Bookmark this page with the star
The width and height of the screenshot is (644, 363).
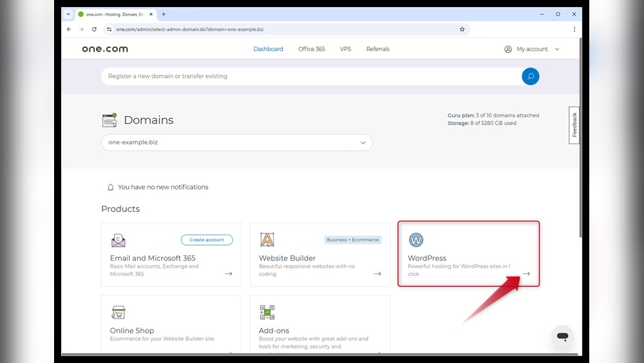coord(462,29)
